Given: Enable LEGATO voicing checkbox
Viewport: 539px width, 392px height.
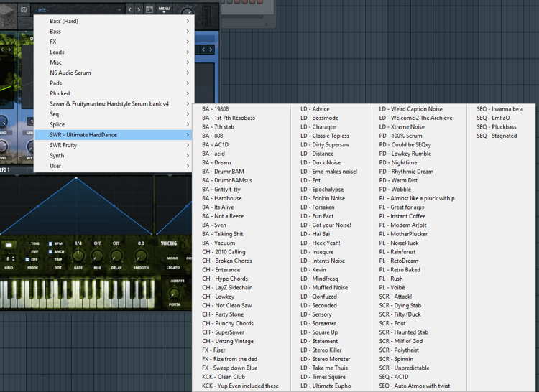Looking at the screenshot, I should (163, 267).
